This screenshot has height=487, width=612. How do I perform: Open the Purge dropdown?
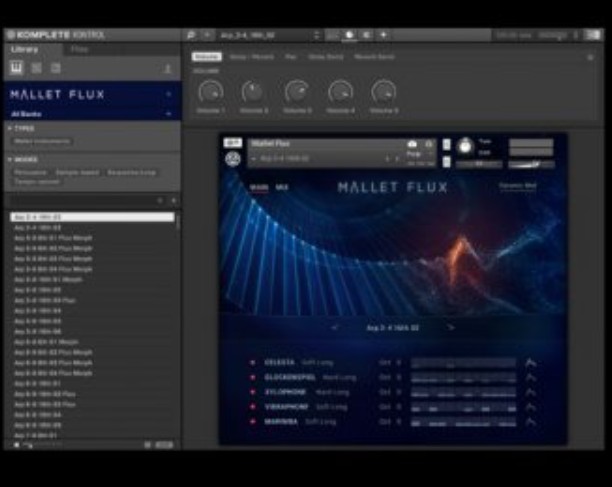tap(414, 154)
